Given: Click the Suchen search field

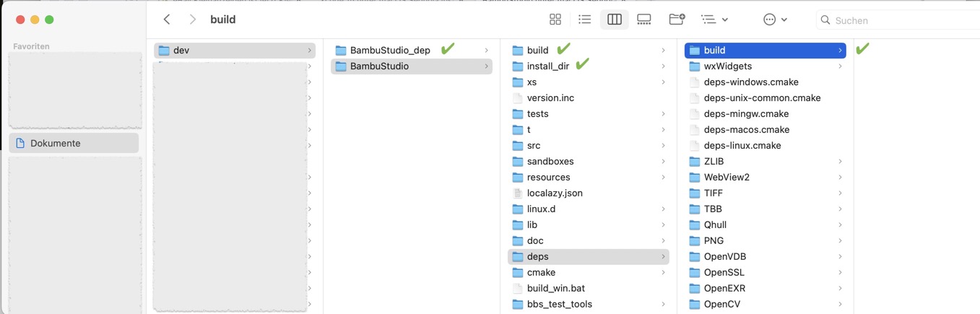Looking at the screenshot, I should coord(898,20).
